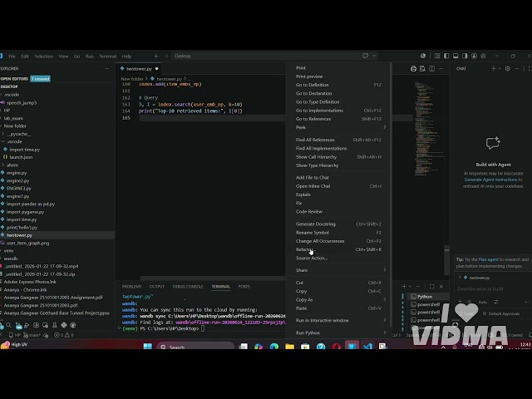Open launch.json in explorer
The width and height of the screenshot is (532, 399).
tap(21, 157)
